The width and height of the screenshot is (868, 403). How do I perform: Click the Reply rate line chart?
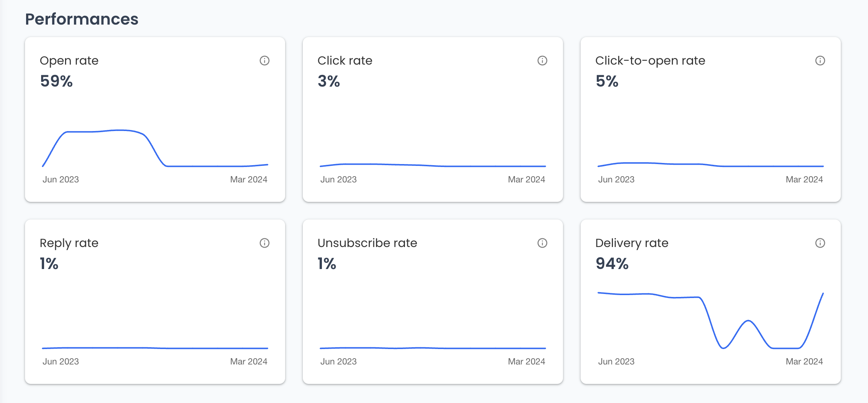coord(155,348)
